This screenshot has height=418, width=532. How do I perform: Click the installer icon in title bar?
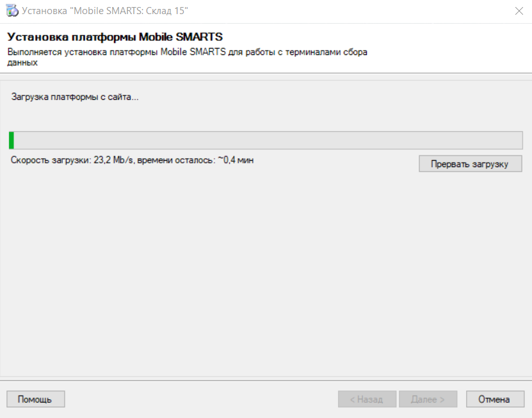(x=12, y=11)
